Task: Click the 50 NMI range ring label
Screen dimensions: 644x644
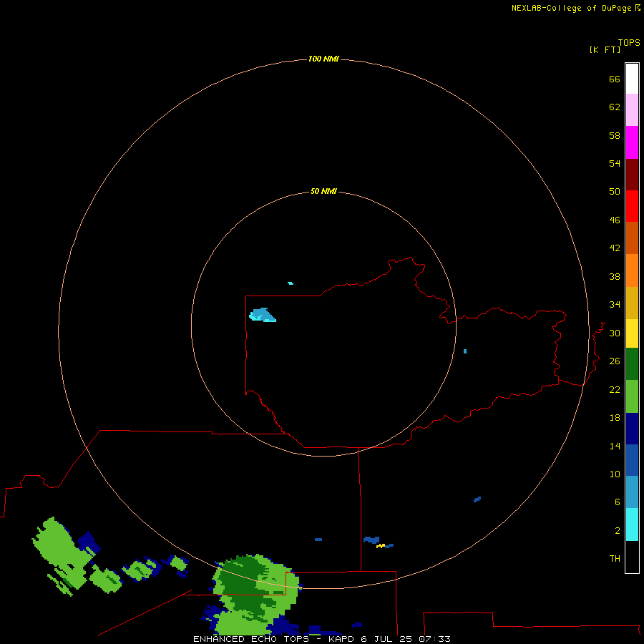Action: [323, 191]
